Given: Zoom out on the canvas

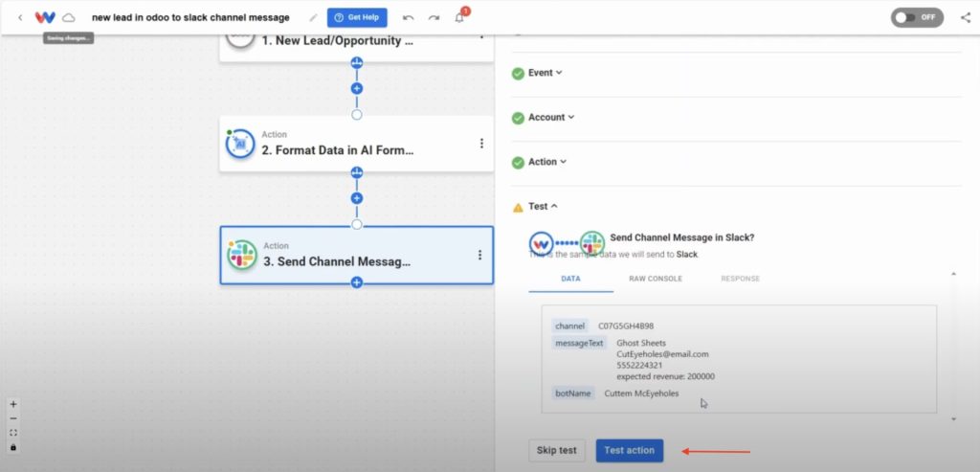Looking at the screenshot, I should tap(13, 418).
